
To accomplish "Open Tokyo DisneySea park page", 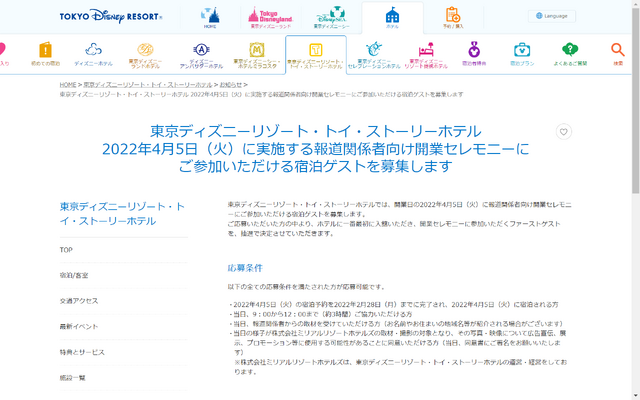I will click(331, 17).
